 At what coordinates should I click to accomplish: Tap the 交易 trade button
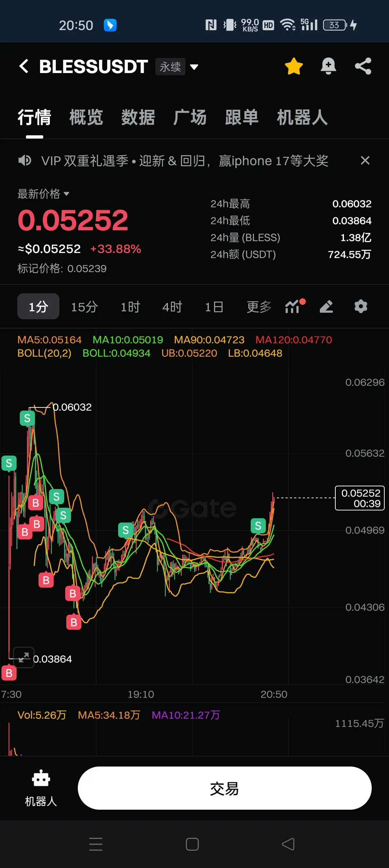point(225,788)
